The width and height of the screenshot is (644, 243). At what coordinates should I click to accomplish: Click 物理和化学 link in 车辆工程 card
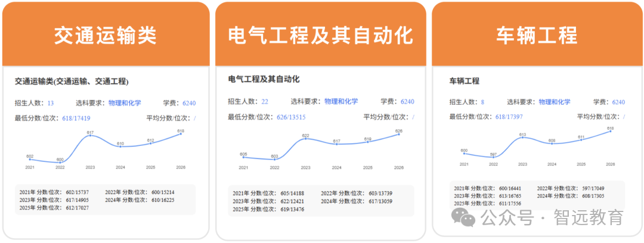555,102
